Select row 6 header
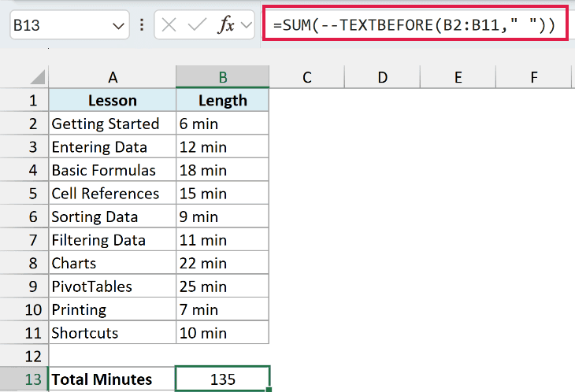Image resolution: width=575 pixels, height=392 pixels. pos(24,216)
